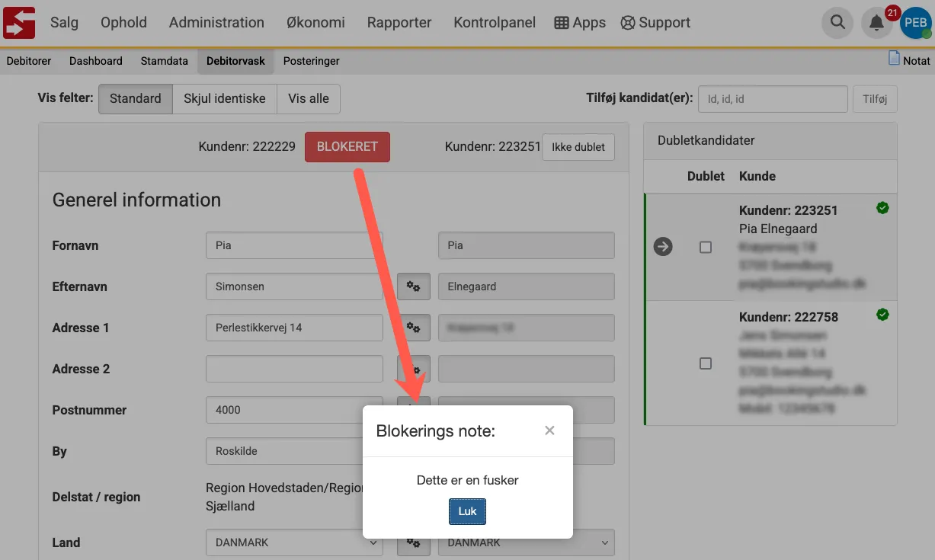Screen dimensions: 935x560
Task: Open the left Land dropdown showing DANMARK
Action: pyautogui.click(x=294, y=542)
